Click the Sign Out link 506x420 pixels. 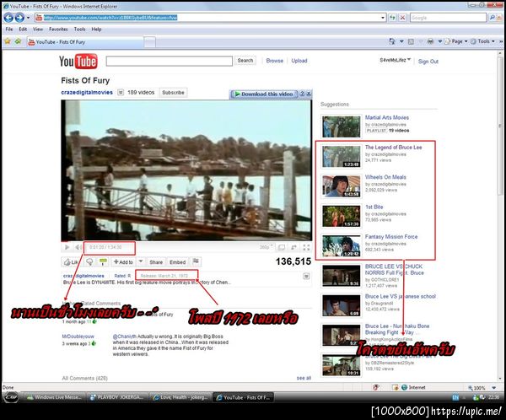point(428,62)
